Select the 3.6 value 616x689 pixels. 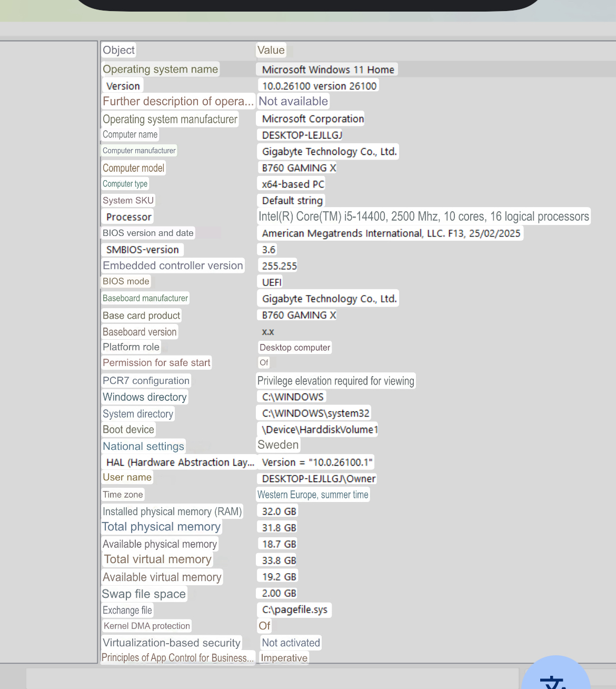pos(269,250)
